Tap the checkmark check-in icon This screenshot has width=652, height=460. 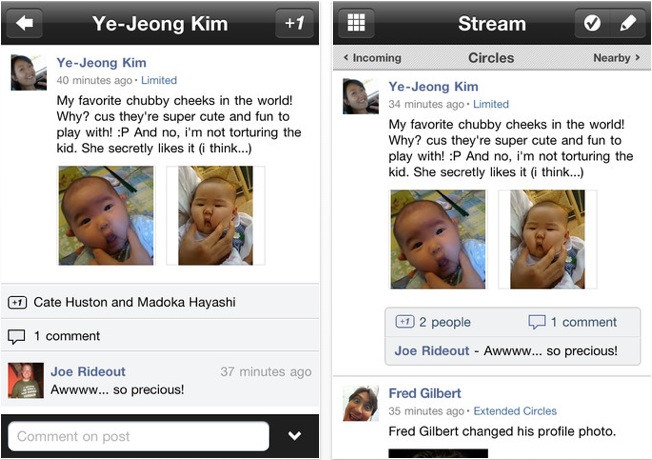tap(592, 23)
